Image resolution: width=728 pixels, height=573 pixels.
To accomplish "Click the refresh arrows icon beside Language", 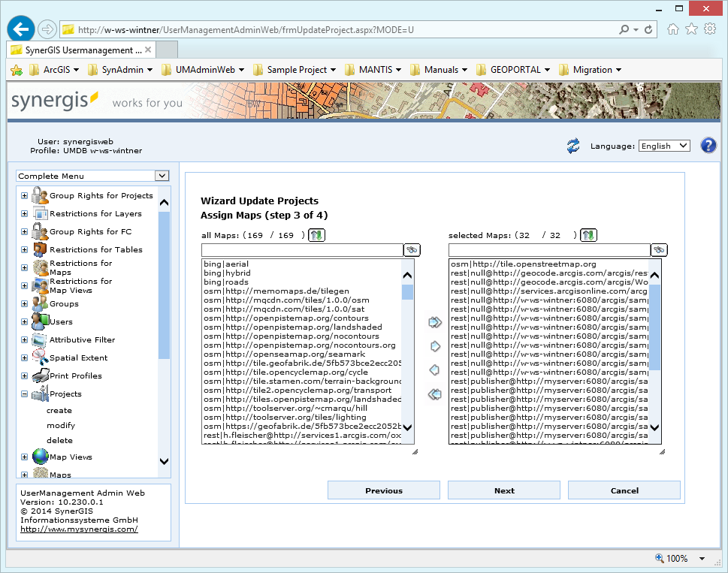I will point(573,146).
